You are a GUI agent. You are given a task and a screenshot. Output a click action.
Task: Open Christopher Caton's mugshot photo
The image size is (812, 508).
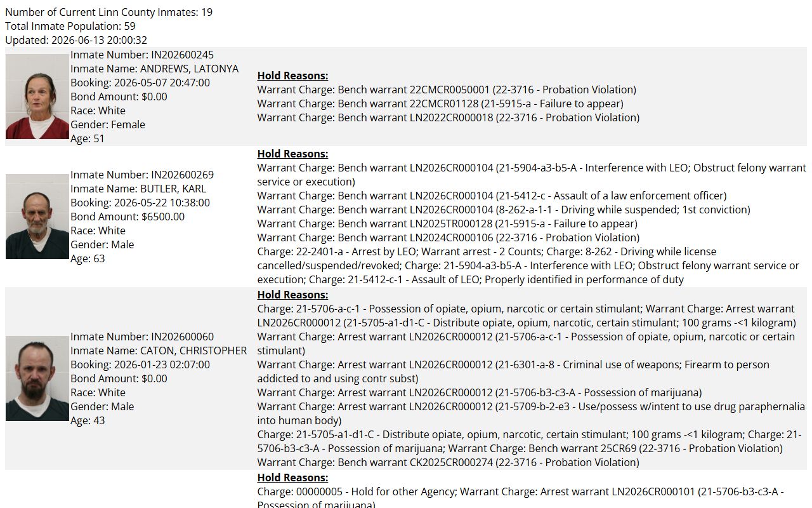(x=37, y=378)
